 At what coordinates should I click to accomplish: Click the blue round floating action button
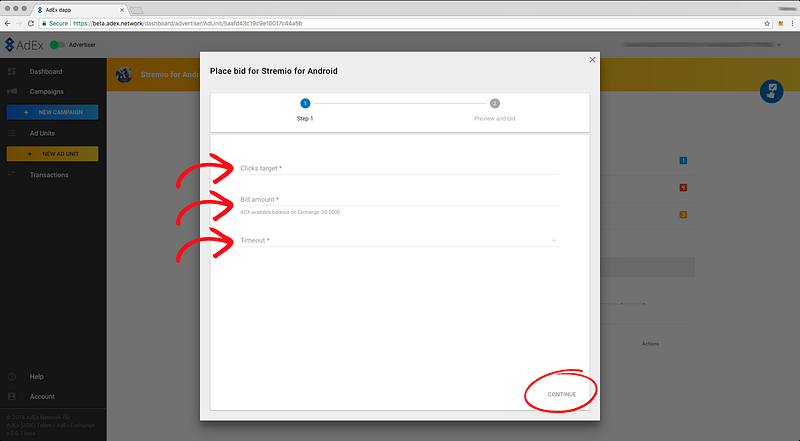coord(771,91)
